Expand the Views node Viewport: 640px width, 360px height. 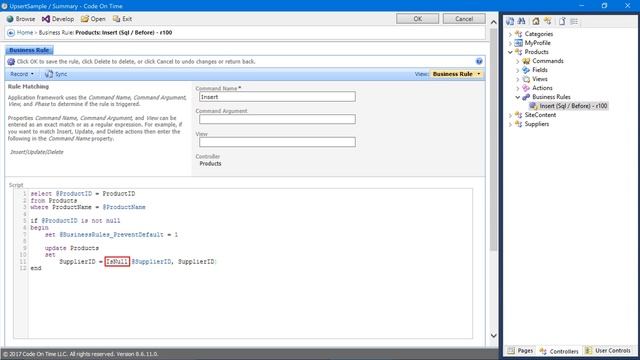coord(518,79)
